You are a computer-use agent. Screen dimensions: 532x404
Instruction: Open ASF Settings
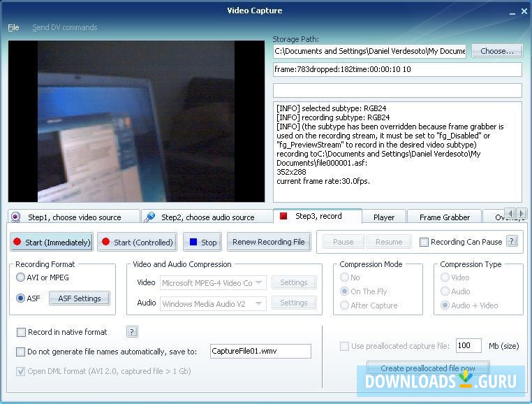click(80, 298)
